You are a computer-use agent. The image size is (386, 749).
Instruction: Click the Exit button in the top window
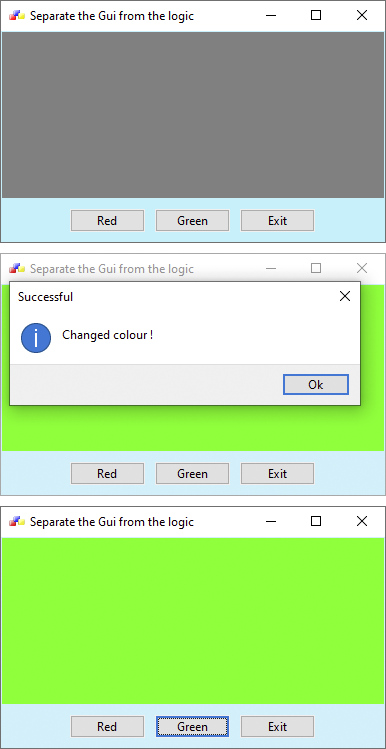(278, 221)
